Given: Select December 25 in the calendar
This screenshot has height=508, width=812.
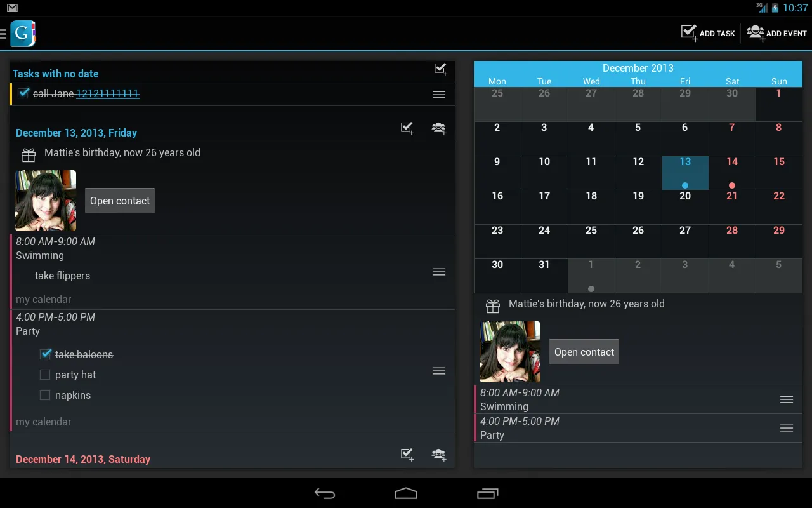Looking at the screenshot, I should tap(591, 241).
